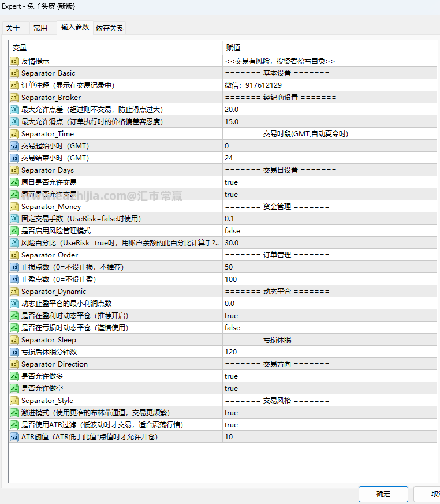Click the double icon beside 固定交易手数

pyautogui.click(x=14, y=219)
